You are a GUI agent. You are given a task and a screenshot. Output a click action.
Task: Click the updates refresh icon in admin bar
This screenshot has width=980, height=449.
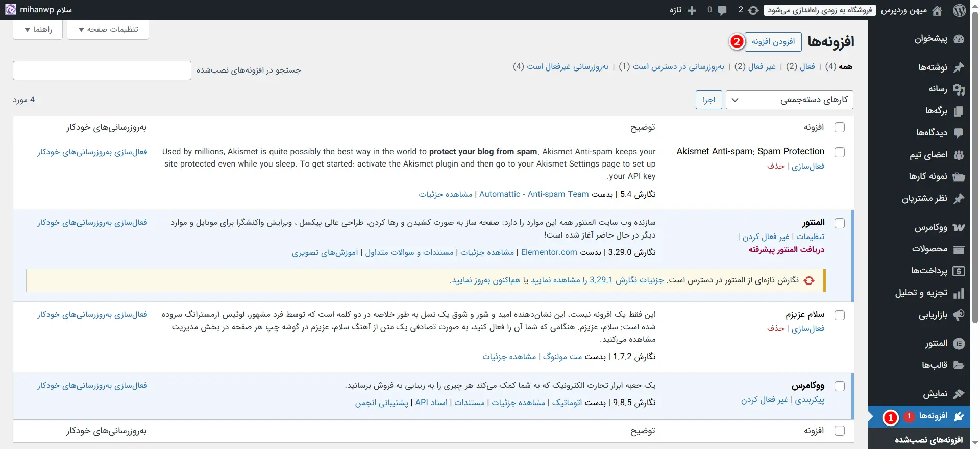pos(753,10)
